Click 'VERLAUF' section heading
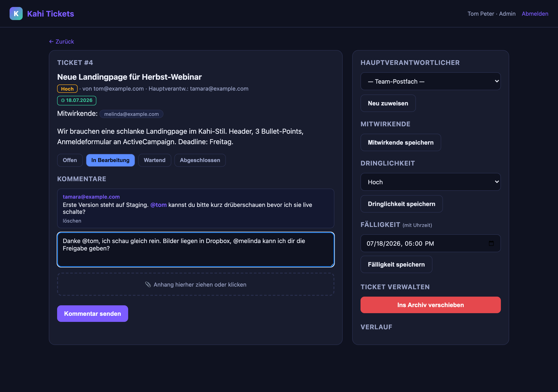 [376, 327]
